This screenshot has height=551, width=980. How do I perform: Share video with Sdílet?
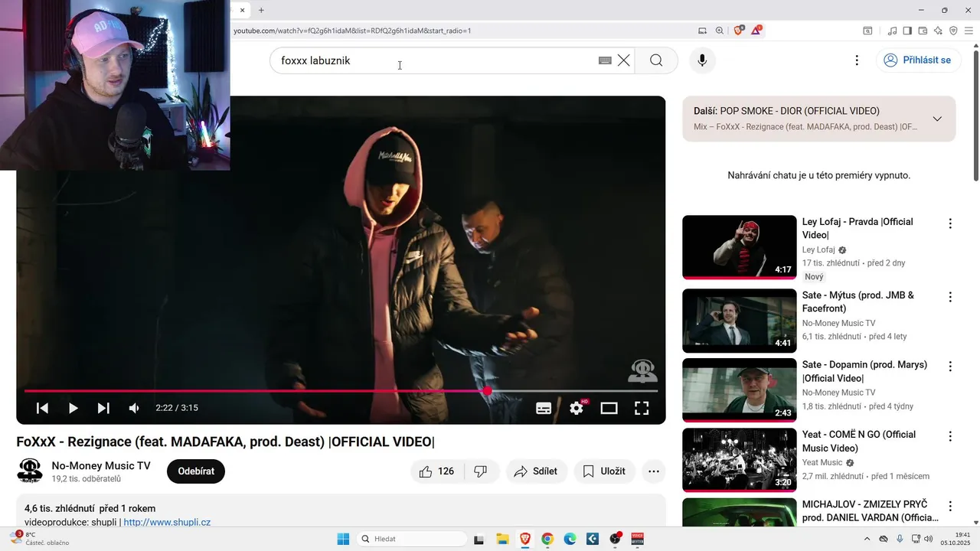click(536, 471)
